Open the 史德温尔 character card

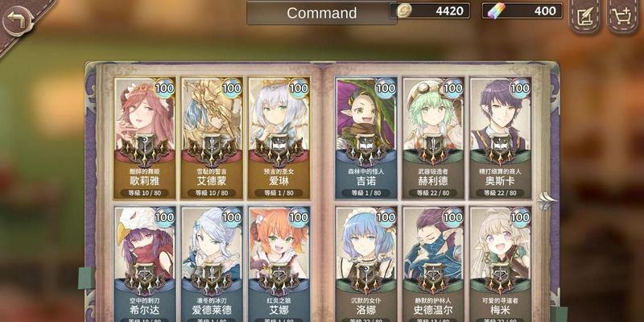433,264
